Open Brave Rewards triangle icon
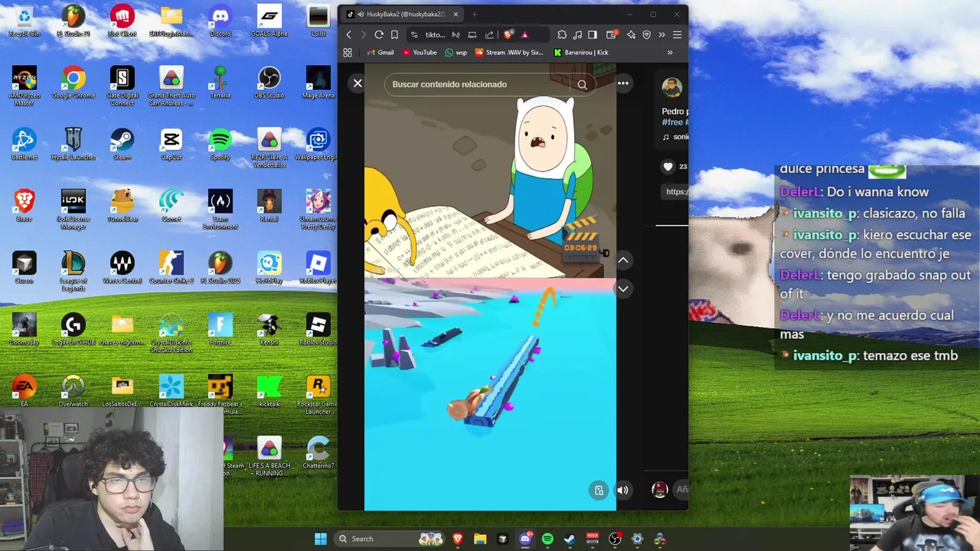Image resolution: width=980 pixels, height=551 pixels. coord(524,34)
